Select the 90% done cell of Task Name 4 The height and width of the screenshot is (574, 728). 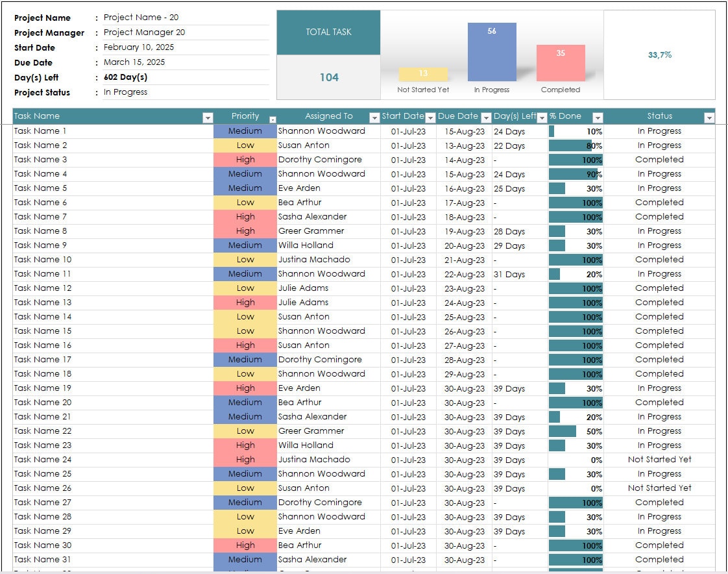(576, 174)
